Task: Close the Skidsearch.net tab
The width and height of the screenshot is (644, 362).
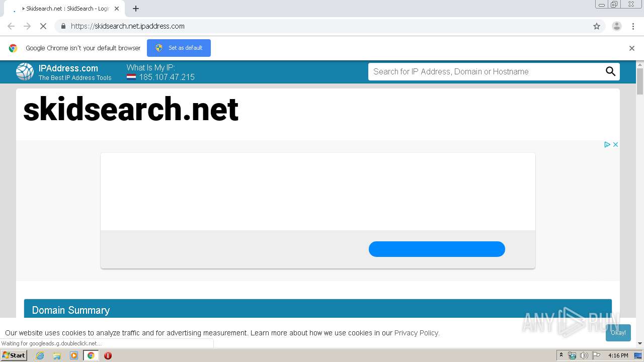Action: (116, 9)
